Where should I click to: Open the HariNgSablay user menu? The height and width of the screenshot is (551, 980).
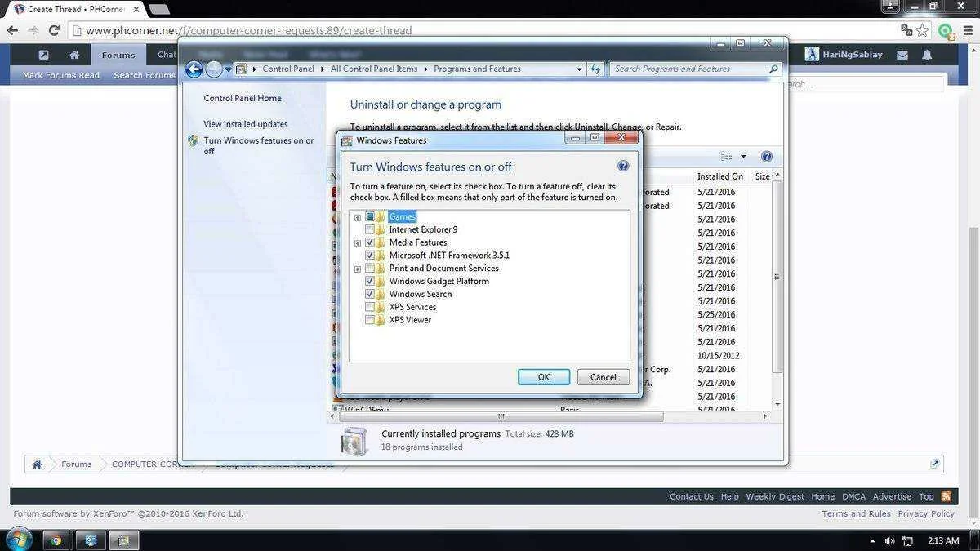[844, 55]
